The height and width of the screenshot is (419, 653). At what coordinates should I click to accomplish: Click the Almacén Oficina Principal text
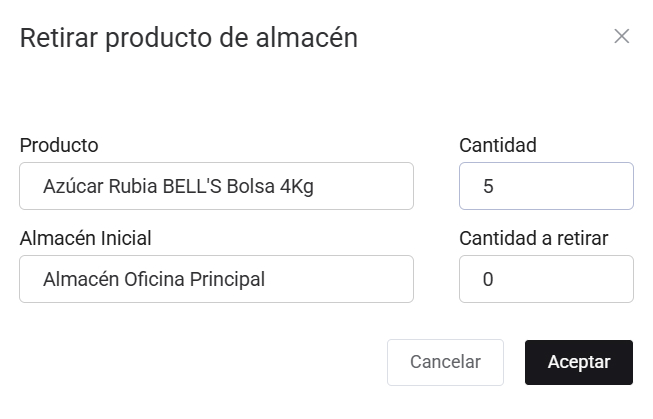pyautogui.click(x=154, y=279)
